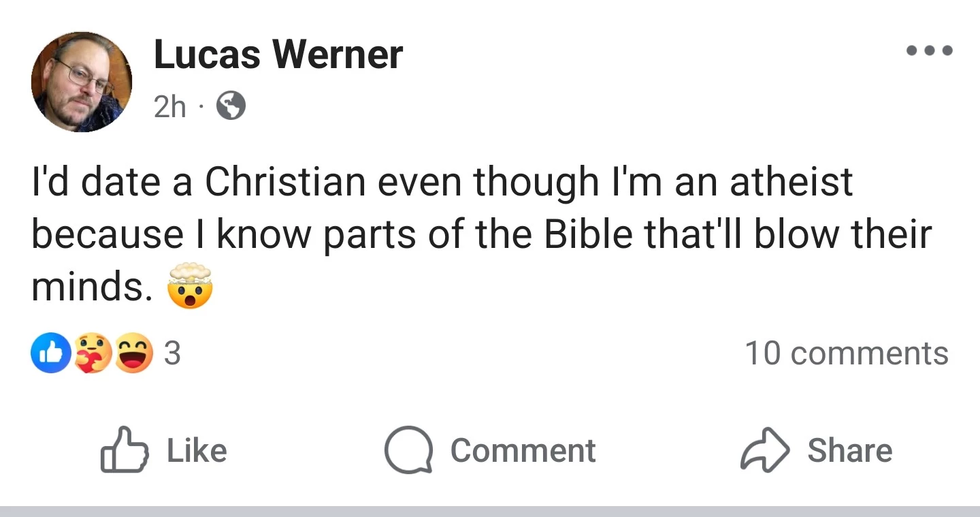Click the Share arrow icon
This screenshot has width=980, height=517.
click(765, 450)
